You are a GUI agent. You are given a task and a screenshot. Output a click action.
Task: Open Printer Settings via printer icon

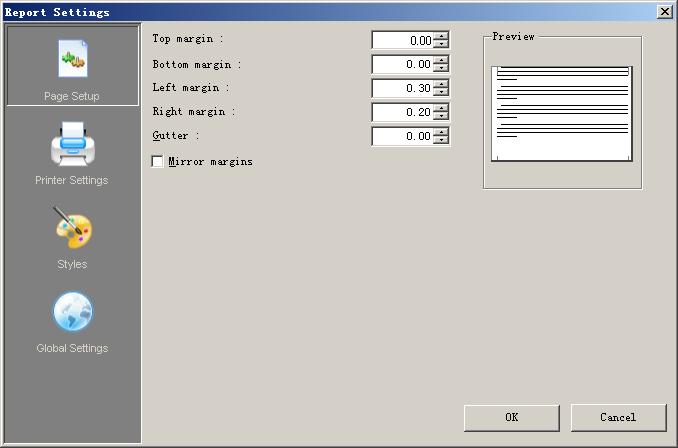(x=72, y=144)
